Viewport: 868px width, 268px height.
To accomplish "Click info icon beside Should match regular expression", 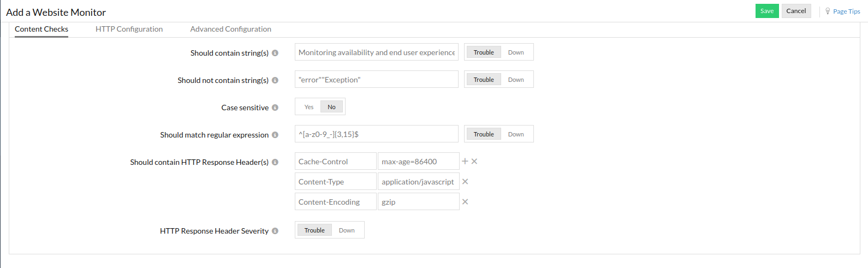I will [275, 135].
